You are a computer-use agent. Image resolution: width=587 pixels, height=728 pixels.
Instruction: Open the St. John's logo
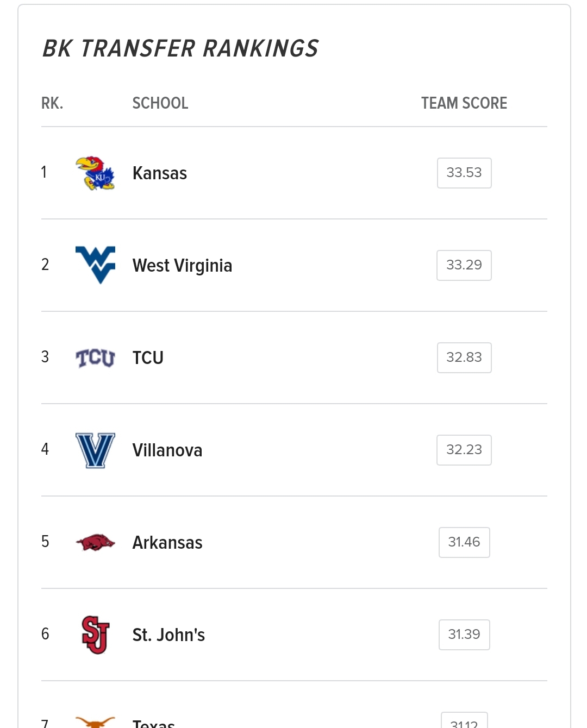95,635
